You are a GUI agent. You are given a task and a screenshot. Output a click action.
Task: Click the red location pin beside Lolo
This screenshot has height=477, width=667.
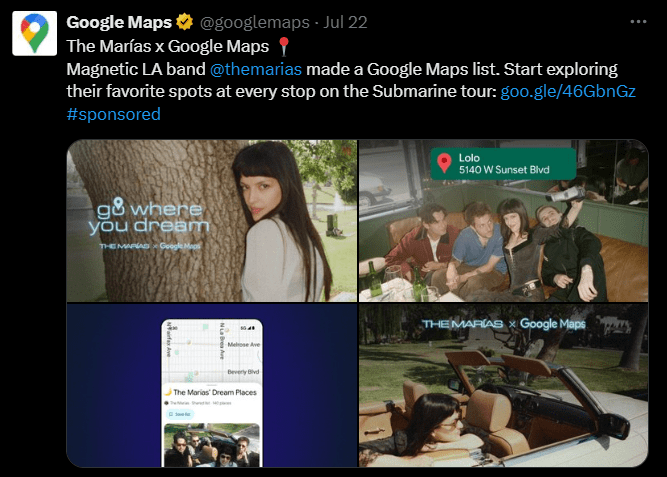444,163
